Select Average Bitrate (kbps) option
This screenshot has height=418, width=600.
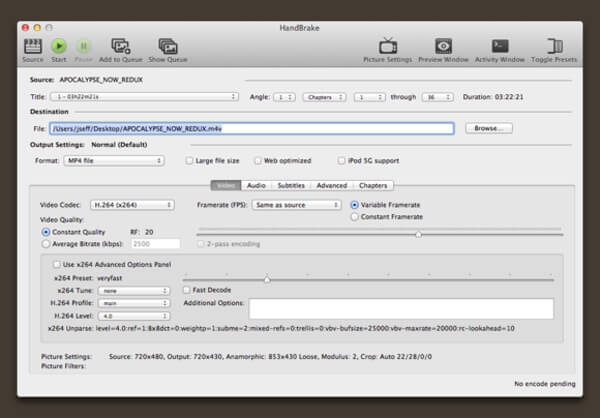coord(46,243)
